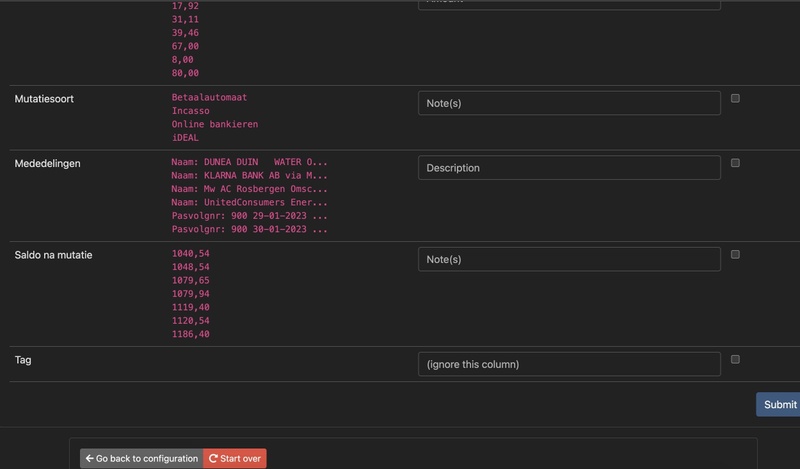800x469 pixels.
Task: Click the saldo value 1119,40
Action: click(x=190, y=307)
